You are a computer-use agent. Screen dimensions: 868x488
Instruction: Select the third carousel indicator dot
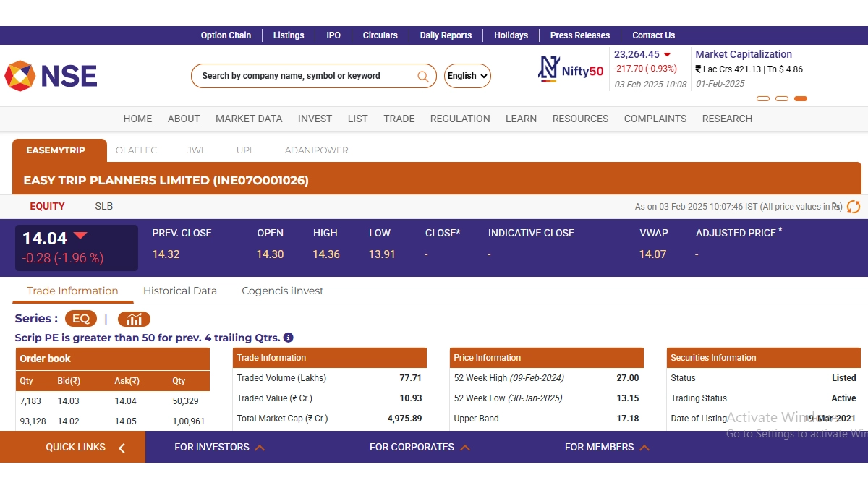click(x=800, y=98)
